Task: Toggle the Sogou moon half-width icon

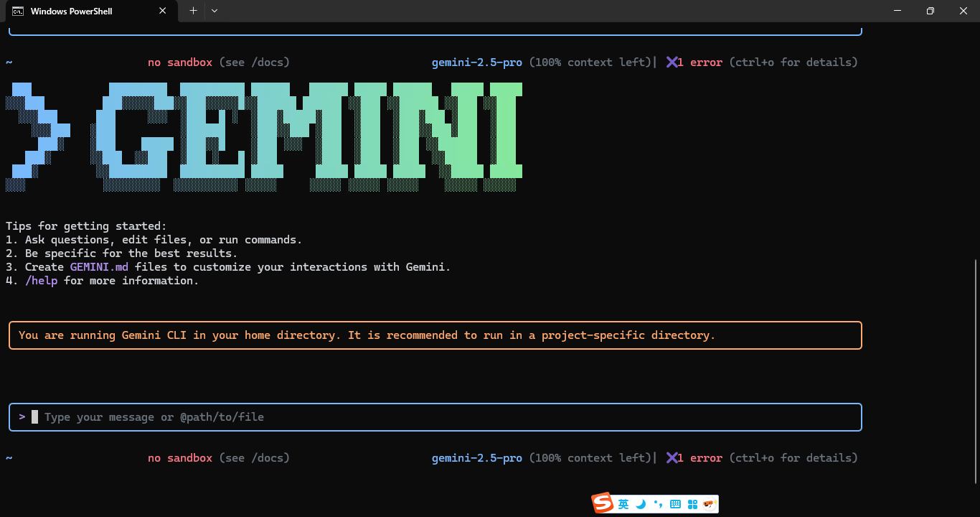Action: pyautogui.click(x=641, y=505)
